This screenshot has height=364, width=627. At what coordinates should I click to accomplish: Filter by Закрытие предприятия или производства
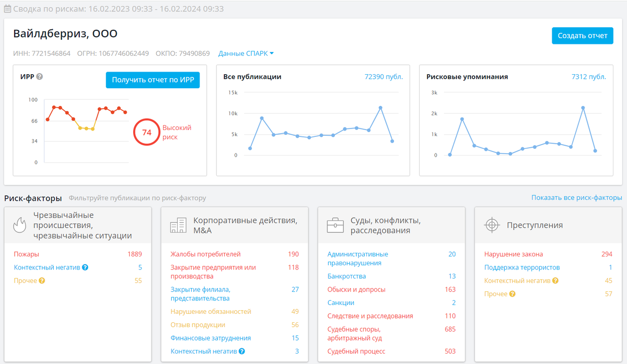coord(213,272)
